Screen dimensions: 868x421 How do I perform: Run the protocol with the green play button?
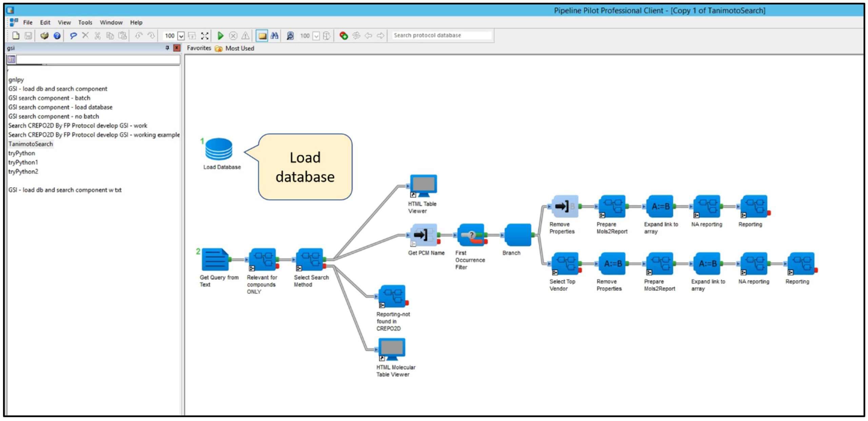point(221,35)
